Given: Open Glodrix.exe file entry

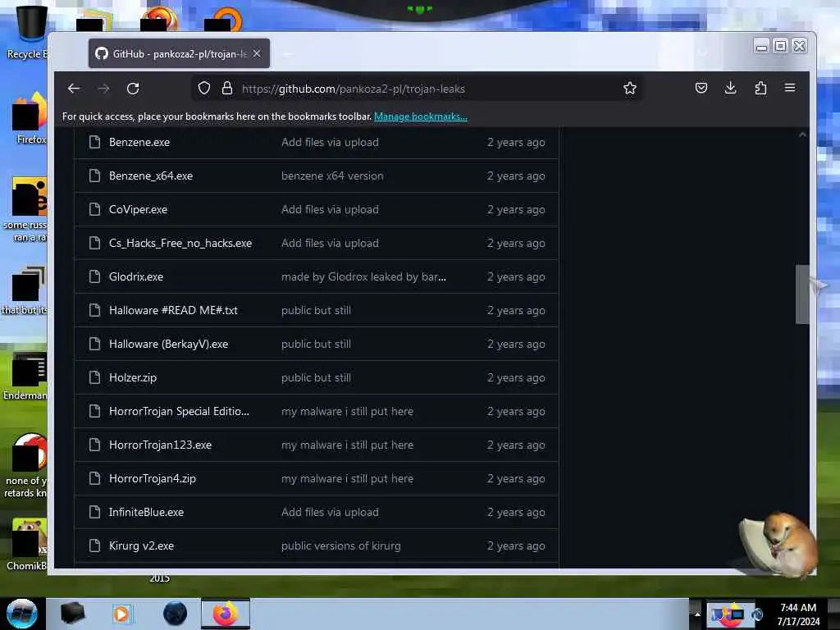Looking at the screenshot, I should pyautogui.click(x=136, y=277).
